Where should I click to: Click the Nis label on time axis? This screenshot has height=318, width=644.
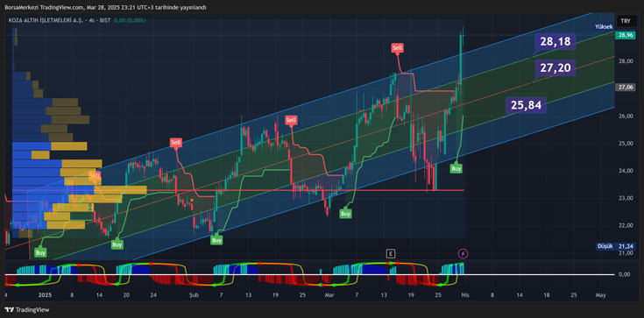(465, 295)
